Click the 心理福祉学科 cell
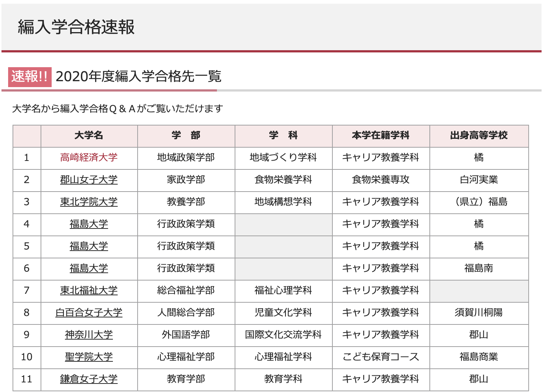Viewport: 546px width, 392px height. tap(283, 357)
